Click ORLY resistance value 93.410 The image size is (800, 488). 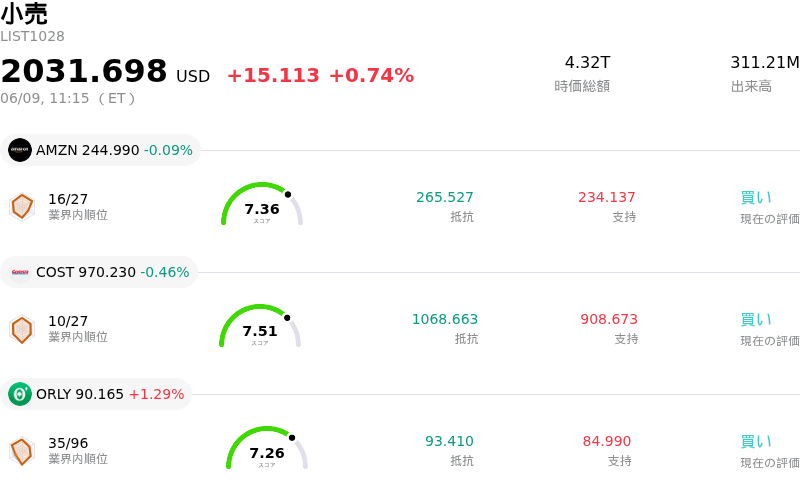coord(449,441)
